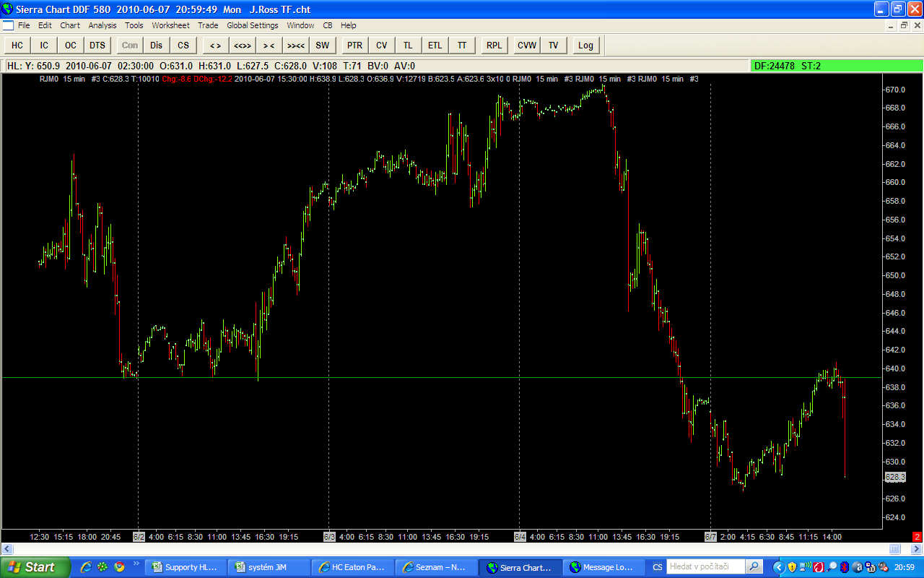Image resolution: width=924 pixels, height=578 pixels.
Task: Expand hidden system tray icons arrow
Action: 777,567
